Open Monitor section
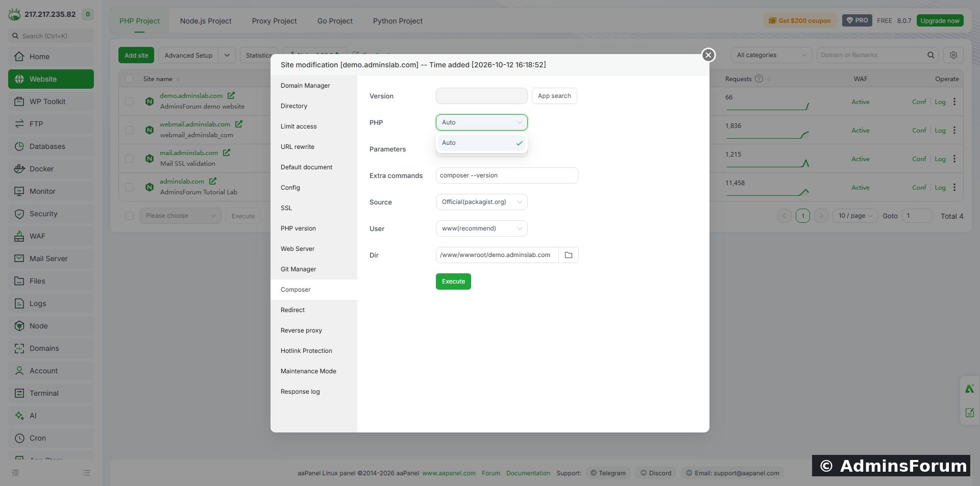 51,191
